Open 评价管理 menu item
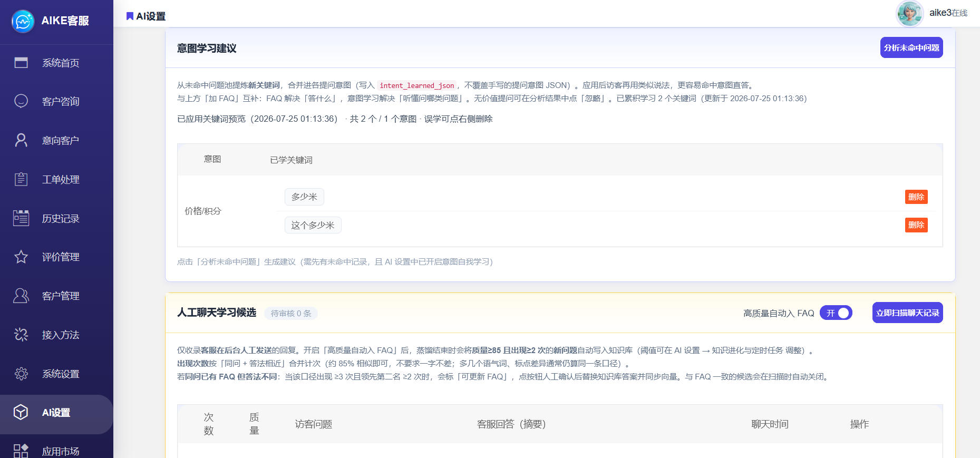980x458 pixels. [x=61, y=257]
